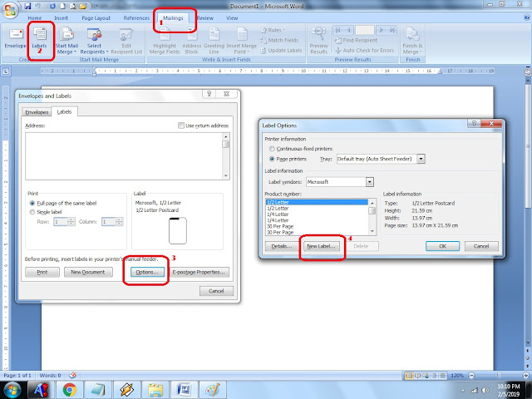Screen dimensions: 532x399
Task: Go to View ribbon tab
Action: (232, 18)
